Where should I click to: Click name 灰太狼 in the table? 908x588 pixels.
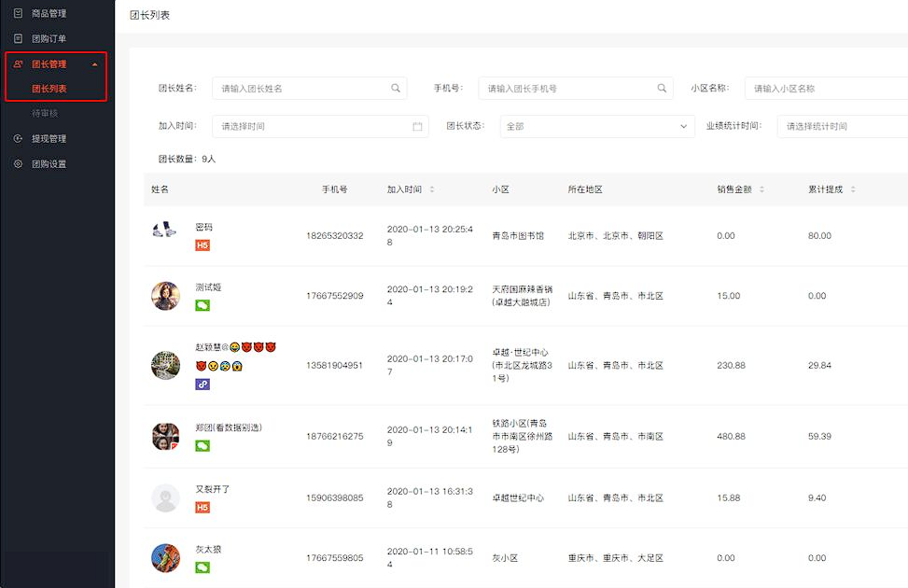tap(208, 549)
